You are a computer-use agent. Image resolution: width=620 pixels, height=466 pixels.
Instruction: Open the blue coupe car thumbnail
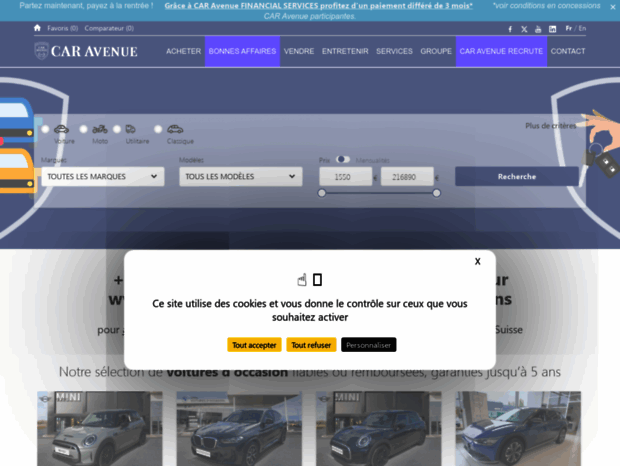pyautogui.click(x=518, y=428)
